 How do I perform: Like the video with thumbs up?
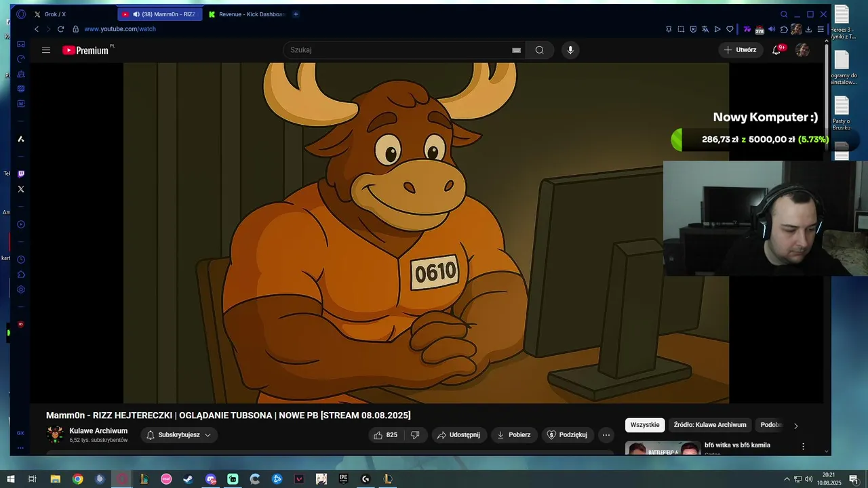point(385,435)
